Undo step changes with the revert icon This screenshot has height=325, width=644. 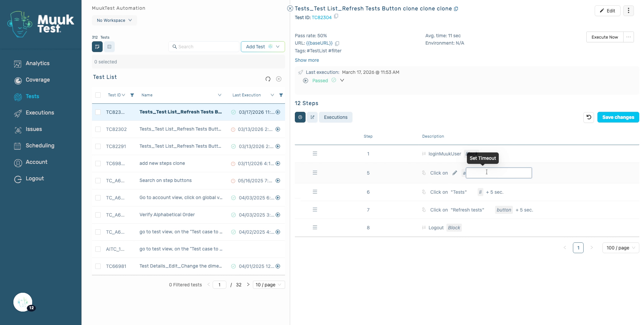coord(589,117)
